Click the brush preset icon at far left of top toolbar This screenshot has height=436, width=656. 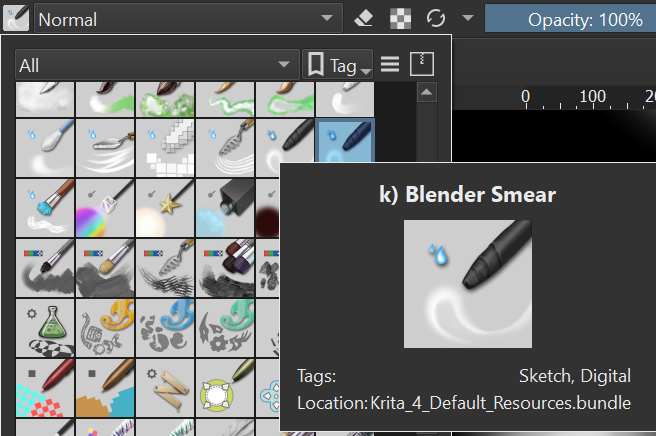coord(16,18)
